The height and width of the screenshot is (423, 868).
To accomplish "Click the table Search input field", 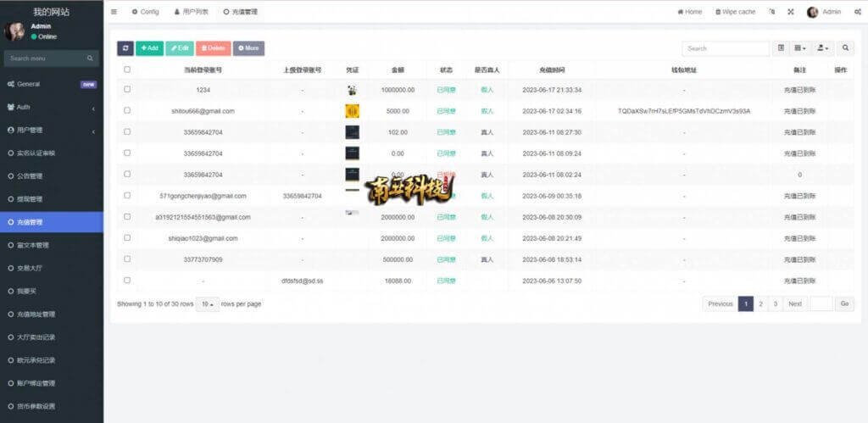I will tap(725, 48).
